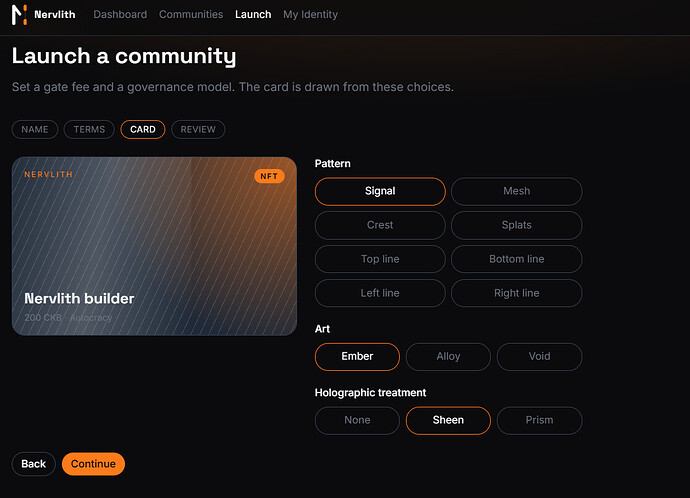Screen dimensions: 690x498
Task: Open the Dashboard nav item
Action: click(x=120, y=15)
